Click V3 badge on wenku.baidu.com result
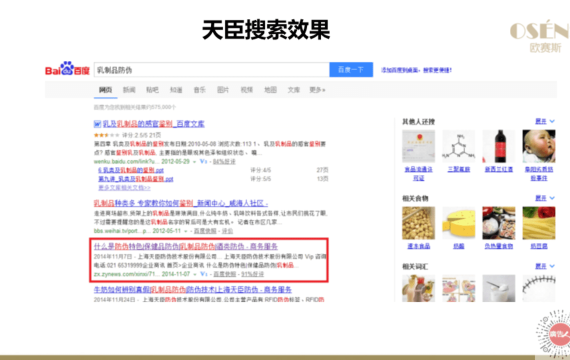 click(204, 161)
